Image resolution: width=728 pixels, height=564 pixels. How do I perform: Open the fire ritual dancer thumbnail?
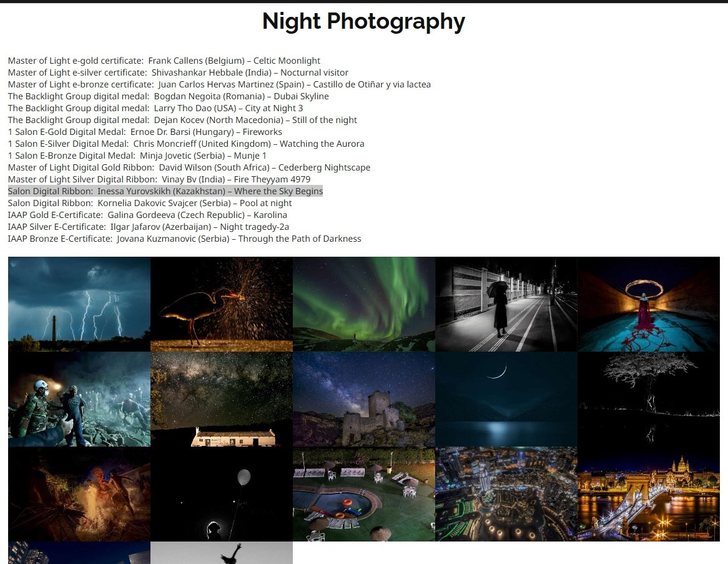(x=79, y=494)
